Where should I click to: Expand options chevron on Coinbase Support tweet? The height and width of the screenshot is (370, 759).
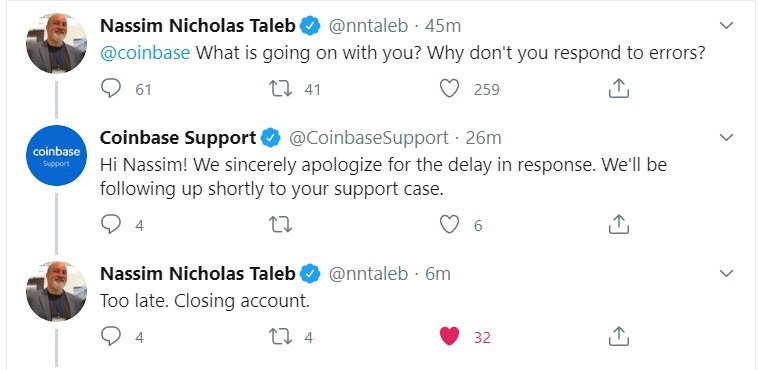click(727, 138)
